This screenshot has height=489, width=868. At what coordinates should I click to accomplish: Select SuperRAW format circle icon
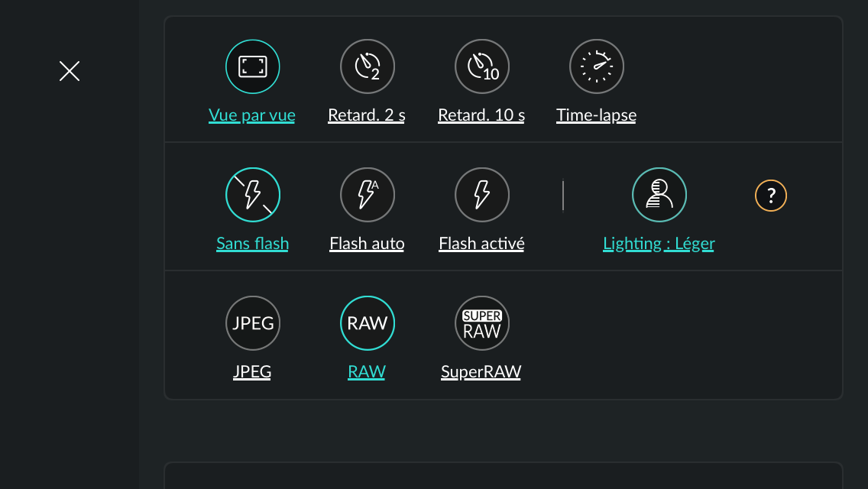(481, 323)
